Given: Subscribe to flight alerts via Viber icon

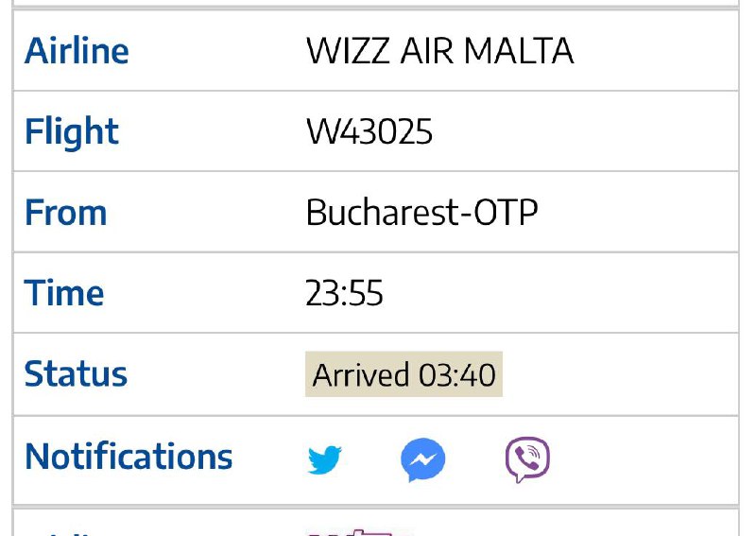Looking at the screenshot, I should click(x=527, y=459).
